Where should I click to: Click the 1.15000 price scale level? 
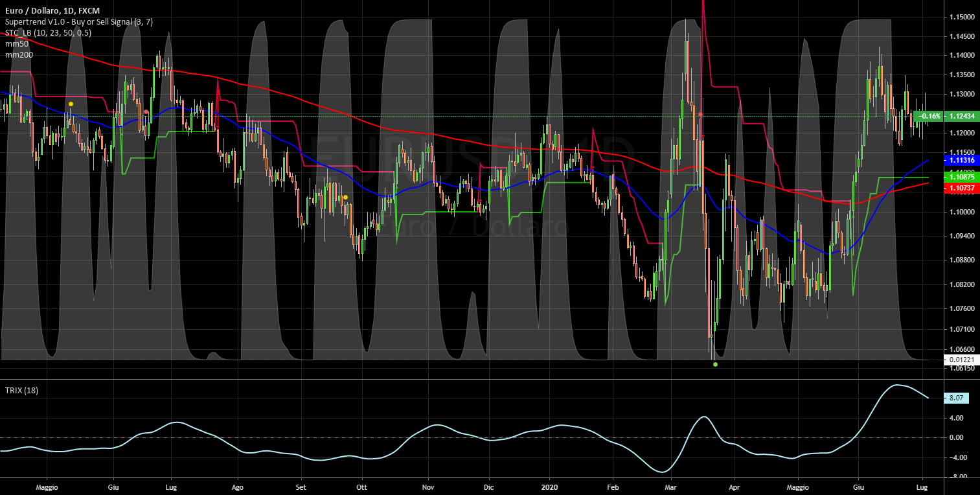click(961, 17)
